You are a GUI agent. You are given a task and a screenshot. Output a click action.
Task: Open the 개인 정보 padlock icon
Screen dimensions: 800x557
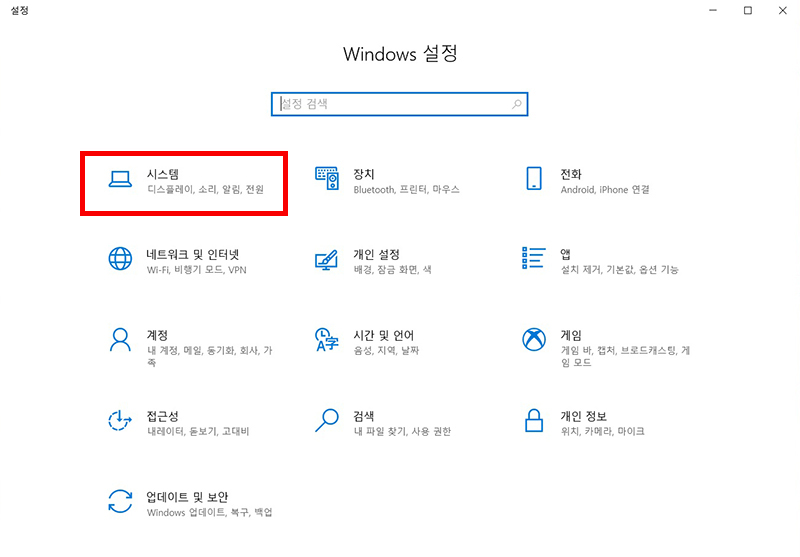pos(534,420)
